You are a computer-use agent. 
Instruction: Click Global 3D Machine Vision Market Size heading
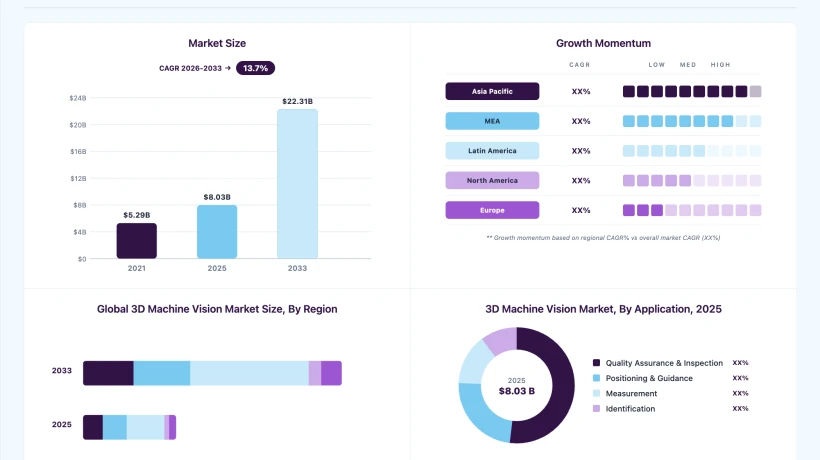pos(217,309)
